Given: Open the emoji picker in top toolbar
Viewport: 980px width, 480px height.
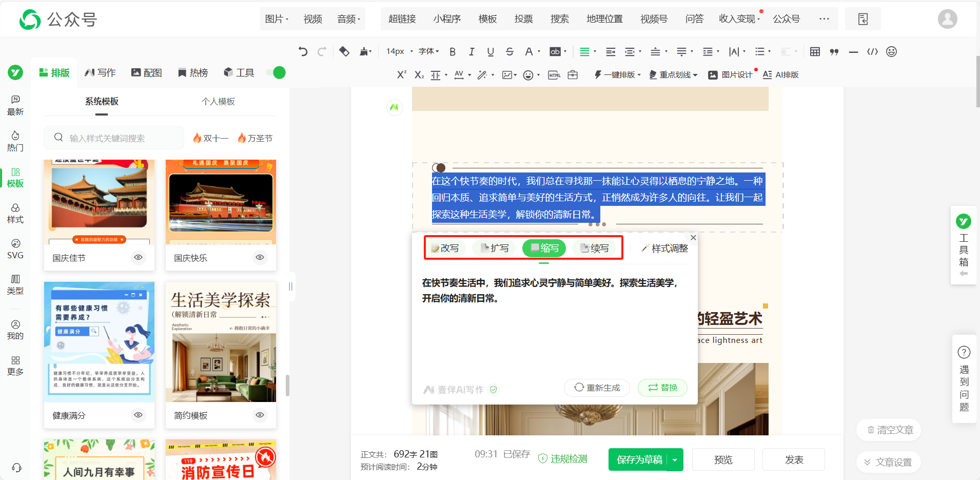Looking at the screenshot, I should pos(892,51).
